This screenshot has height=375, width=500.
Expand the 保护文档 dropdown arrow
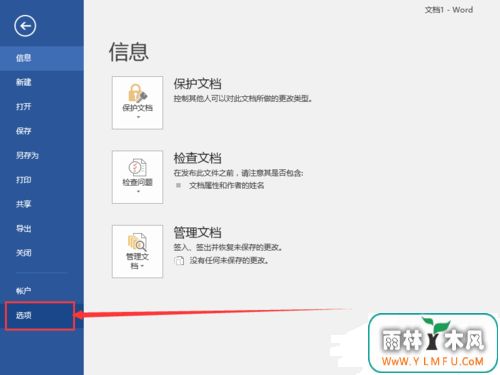pyautogui.click(x=138, y=117)
